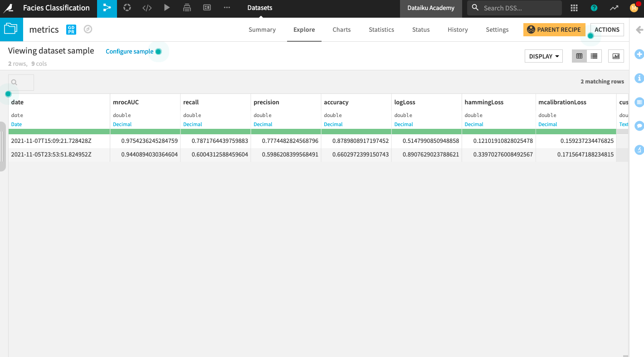Switch to columns list view

coord(594,56)
